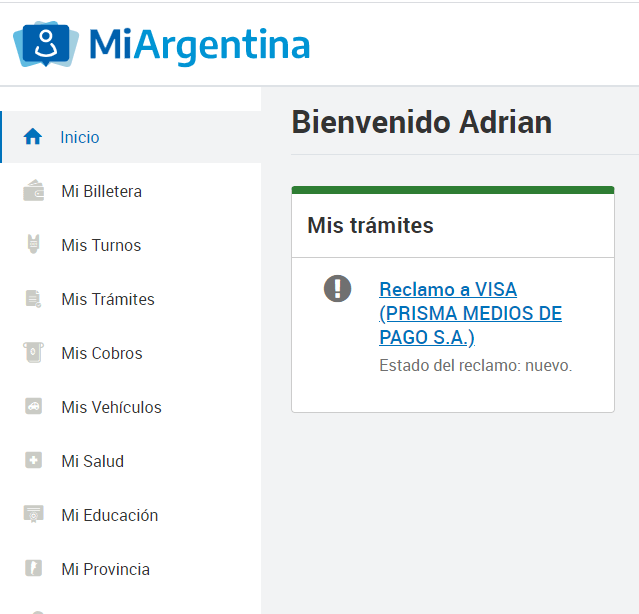Select the wallet icon for Mi Billetera
This screenshot has width=639, height=614.
tap(33, 191)
